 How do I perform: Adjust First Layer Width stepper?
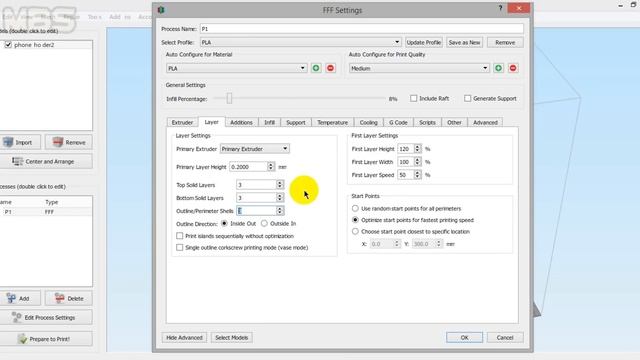[417, 162]
